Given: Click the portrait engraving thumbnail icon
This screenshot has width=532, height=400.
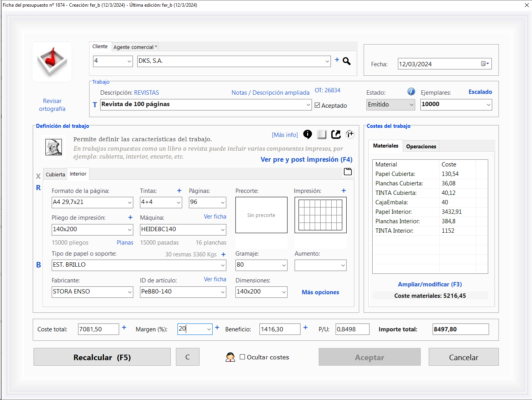Looking at the screenshot, I should (54, 147).
